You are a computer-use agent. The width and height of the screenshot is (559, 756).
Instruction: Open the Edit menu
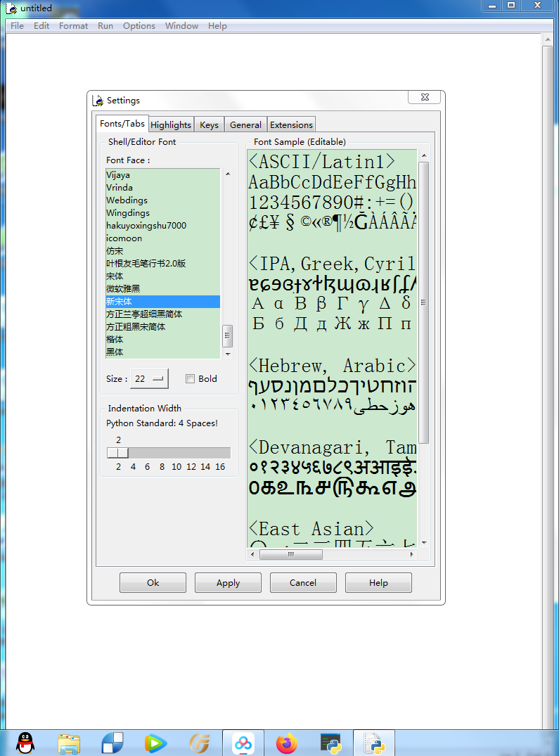(41, 25)
